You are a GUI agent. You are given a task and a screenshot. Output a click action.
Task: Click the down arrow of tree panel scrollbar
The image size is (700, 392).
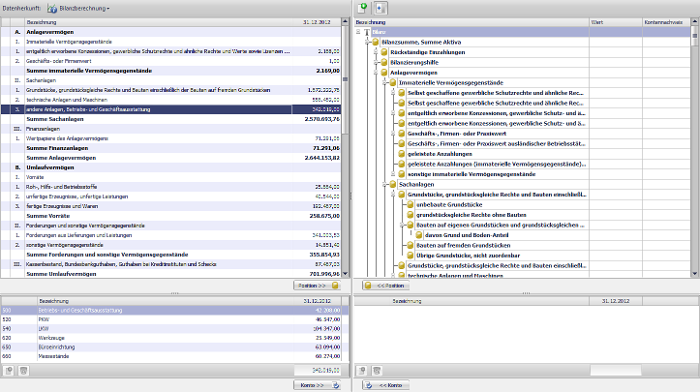pyautogui.click(x=695, y=274)
